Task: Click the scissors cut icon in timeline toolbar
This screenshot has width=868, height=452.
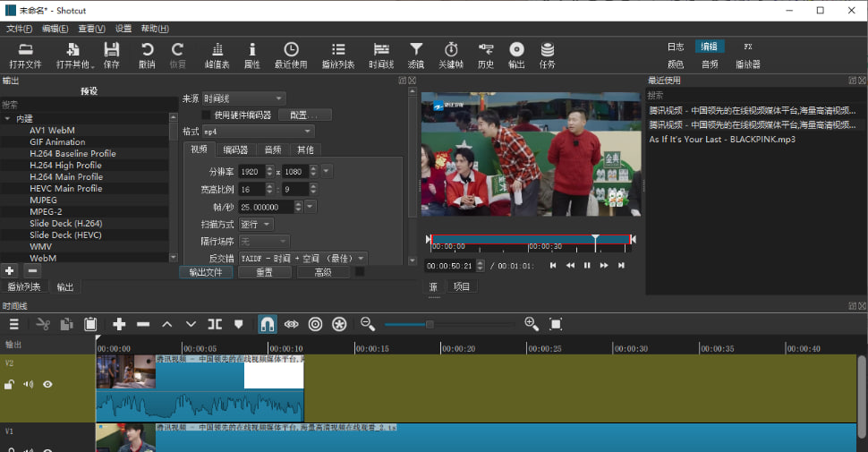Action: coord(42,324)
